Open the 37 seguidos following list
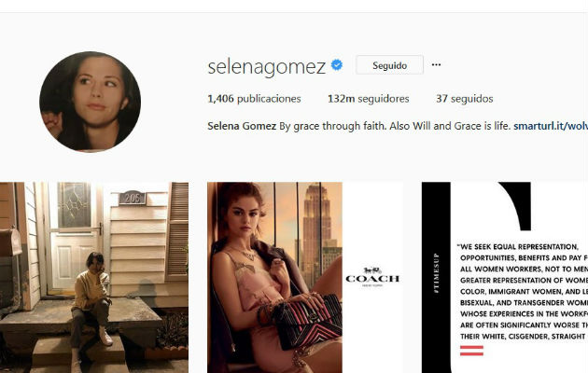Image resolution: width=588 pixels, height=373 pixels. click(464, 99)
